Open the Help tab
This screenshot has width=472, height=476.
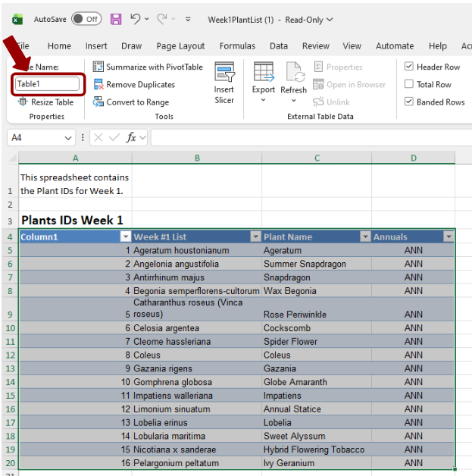438,45
